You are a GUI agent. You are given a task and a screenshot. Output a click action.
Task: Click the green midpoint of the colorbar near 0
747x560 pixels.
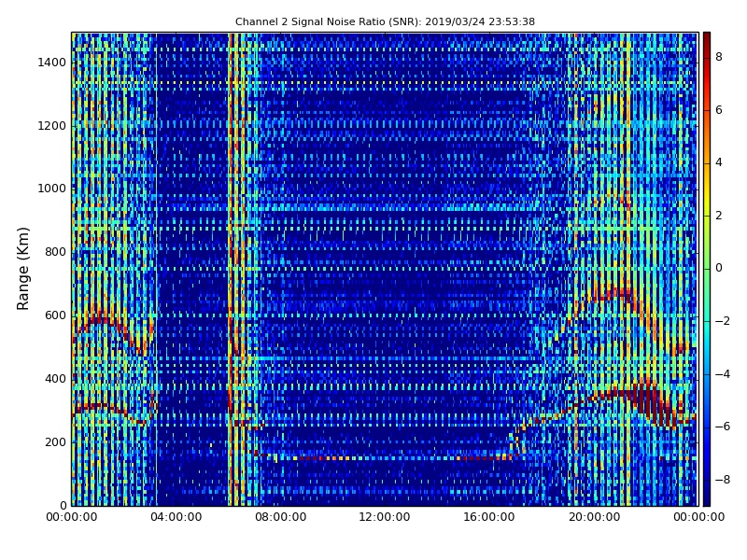point(707,269)
